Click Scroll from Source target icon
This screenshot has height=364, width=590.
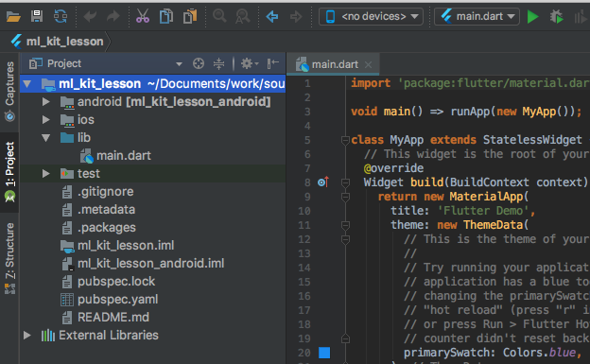[x=199, y=63]
